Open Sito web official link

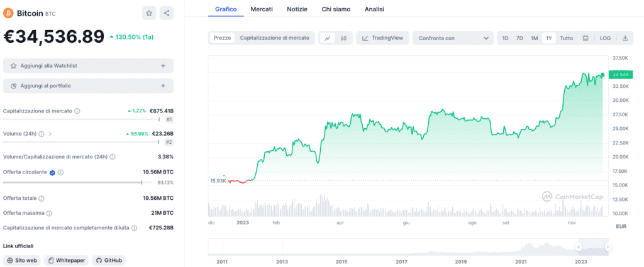(x=23, y=261)
